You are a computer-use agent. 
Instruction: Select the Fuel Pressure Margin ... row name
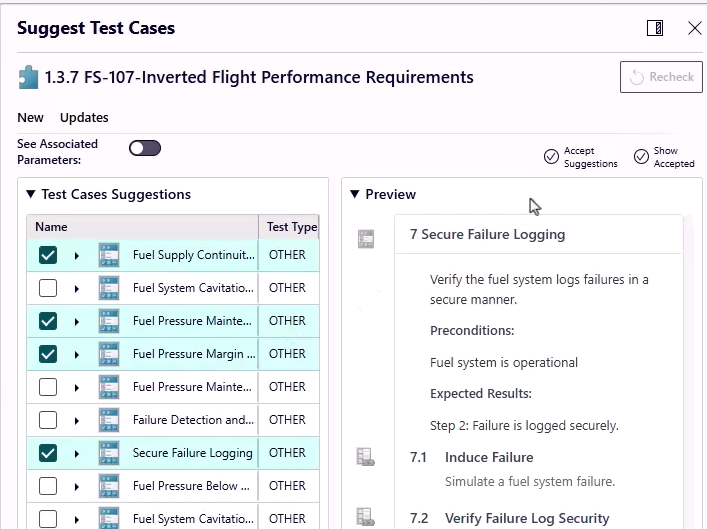(x=194, y=354)
